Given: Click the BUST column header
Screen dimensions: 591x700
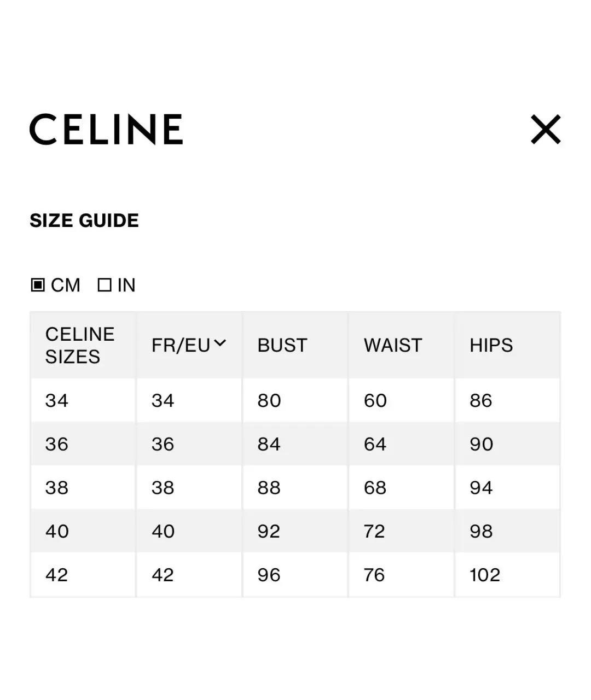Looking at the screenshot, I should [282, 345].
